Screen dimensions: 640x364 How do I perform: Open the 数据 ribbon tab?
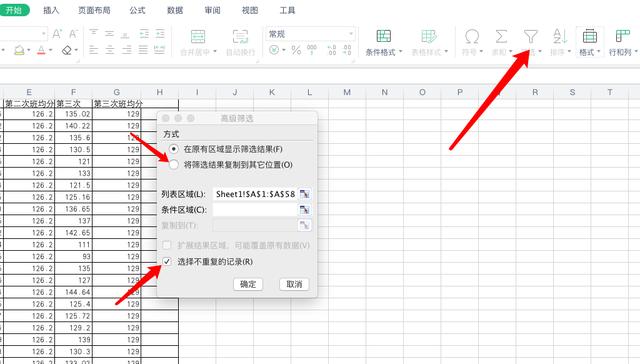(x=175, y=10)
